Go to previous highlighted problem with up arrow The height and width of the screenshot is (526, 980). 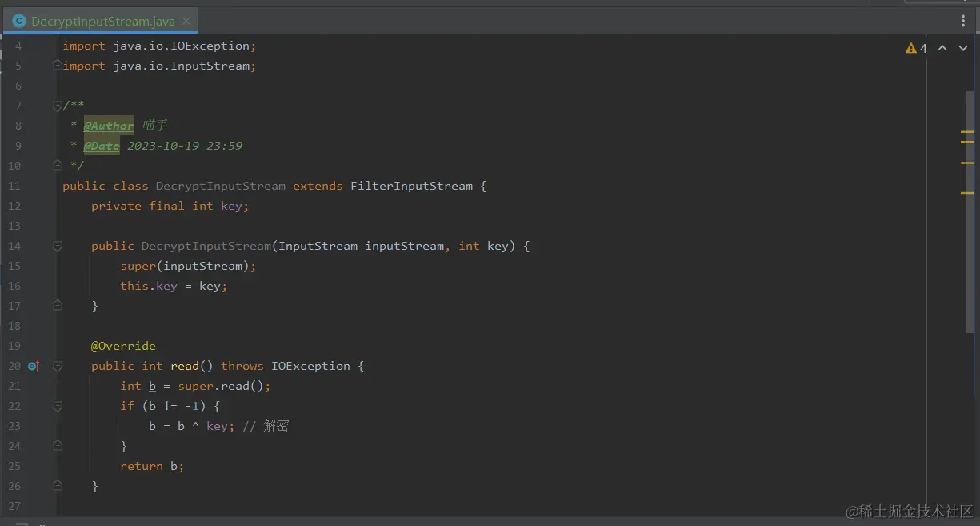pyautogui.click(x=942, y=48)
